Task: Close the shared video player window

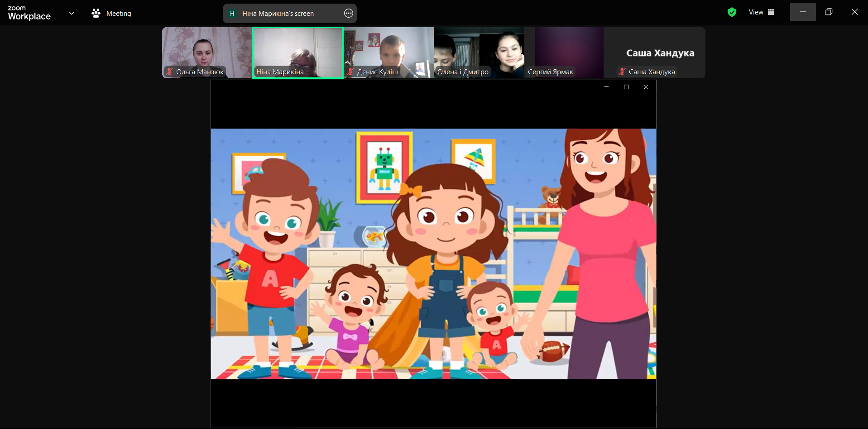Action: (x=646, y=87)
